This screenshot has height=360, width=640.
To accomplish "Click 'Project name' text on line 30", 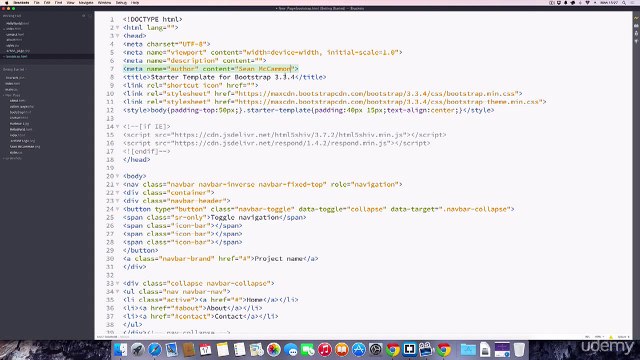I will point(279,258).
